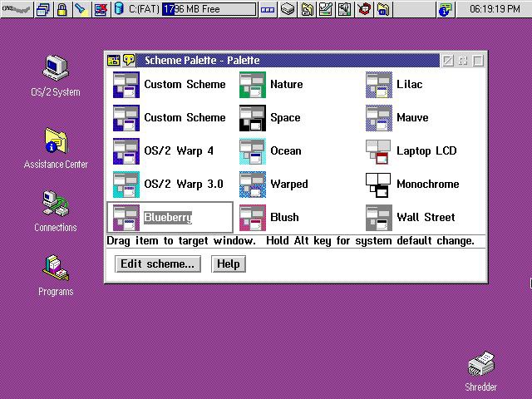Select the Shredder desktop icon
This screenshot has width=532, height=399.
tap(480, 372)
